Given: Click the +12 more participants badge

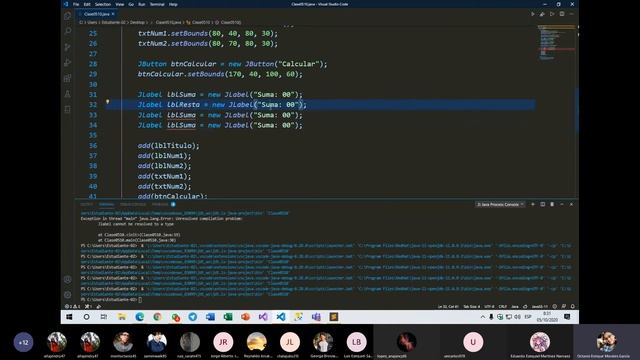Looking at the screenshot, I should click(x=23, y=342).
